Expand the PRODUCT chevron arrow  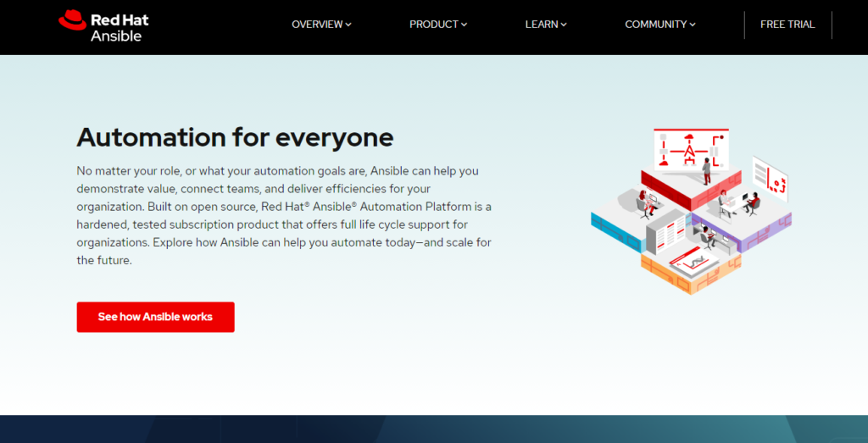coord(464,25)
